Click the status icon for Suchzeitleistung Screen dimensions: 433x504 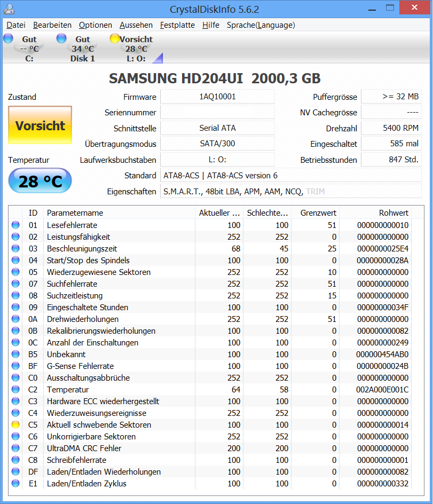[15, 295]
